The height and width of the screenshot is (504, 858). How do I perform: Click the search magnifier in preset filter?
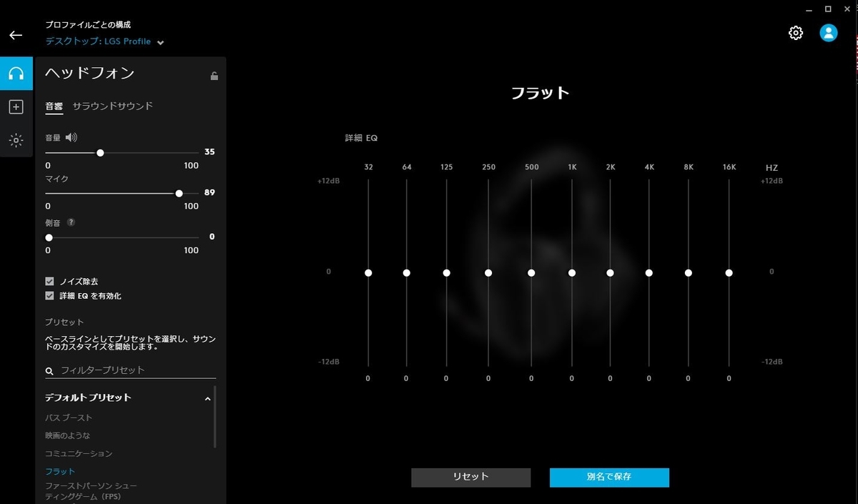pyautogui.click(x=49, y=371)
